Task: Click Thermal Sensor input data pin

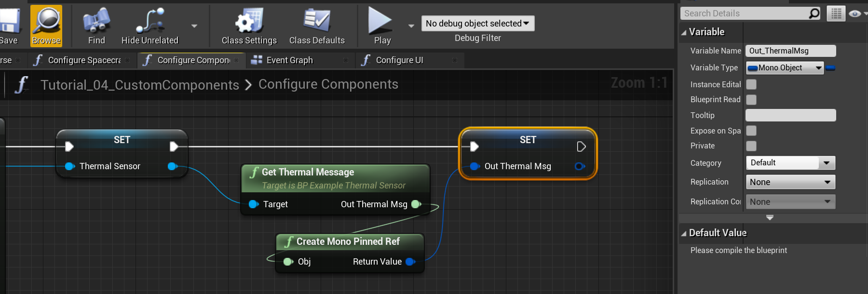Action: click(70, 166)
